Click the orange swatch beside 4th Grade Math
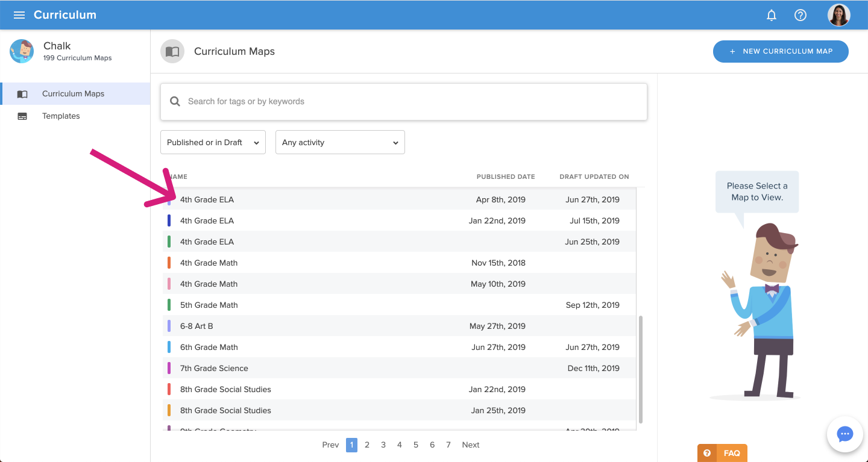 click(169, 263)
